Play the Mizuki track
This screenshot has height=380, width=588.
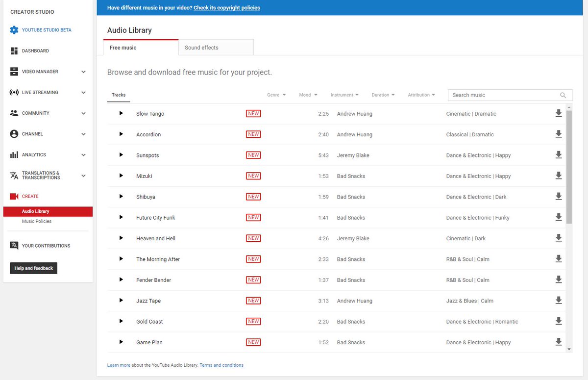coord(121,176)
